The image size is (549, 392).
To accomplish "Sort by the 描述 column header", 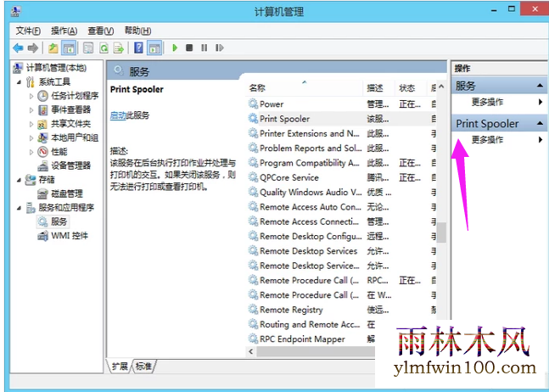I will 378,88.
